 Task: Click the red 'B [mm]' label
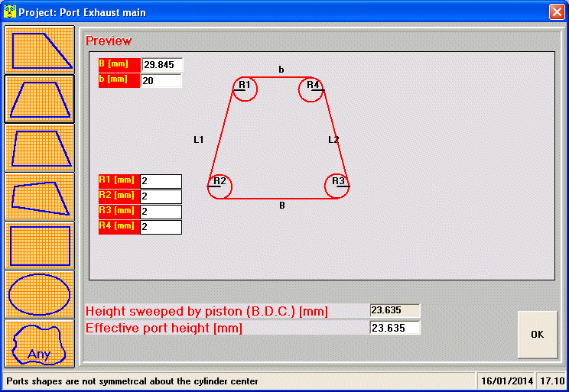tap(119, 64)
